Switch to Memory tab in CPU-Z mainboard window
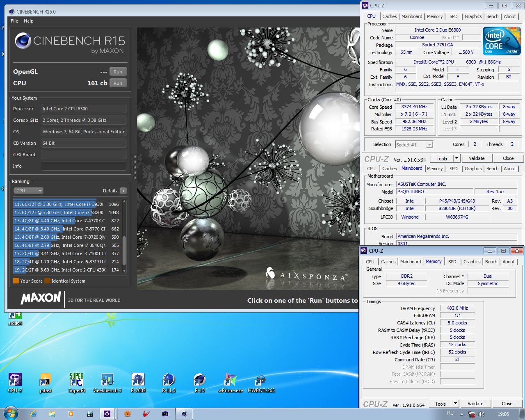The image size is (525, 420). click(x=435, y=169)
